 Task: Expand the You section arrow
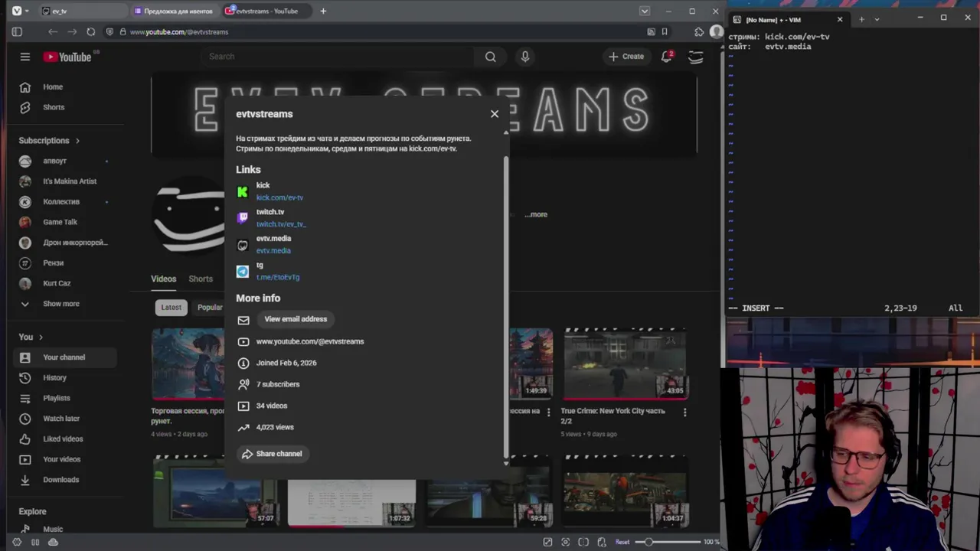pyautogui.click(x=41, y=337)
